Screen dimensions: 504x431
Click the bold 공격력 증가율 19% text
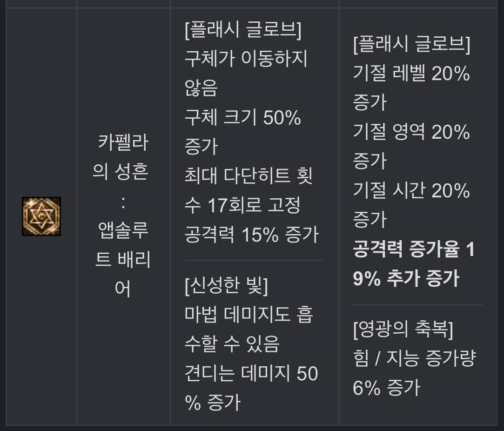pyautogui.click(x=414, y=263)
